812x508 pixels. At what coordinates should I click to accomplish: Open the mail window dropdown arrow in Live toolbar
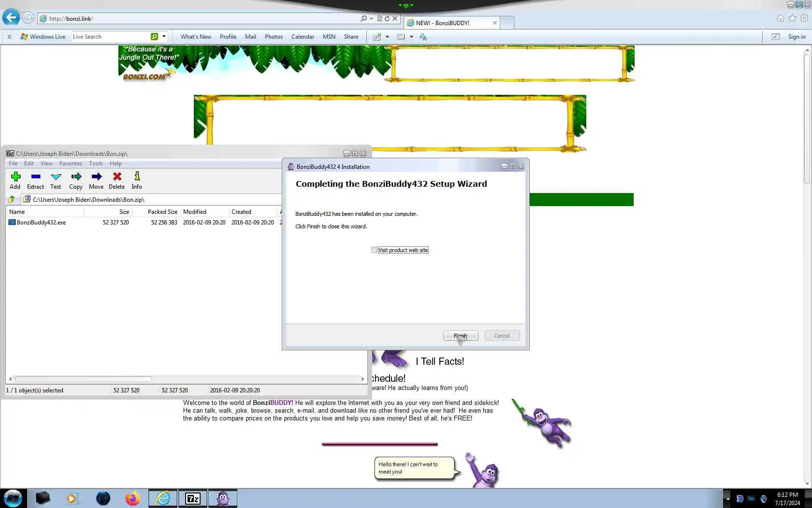[x=411, y=37]
